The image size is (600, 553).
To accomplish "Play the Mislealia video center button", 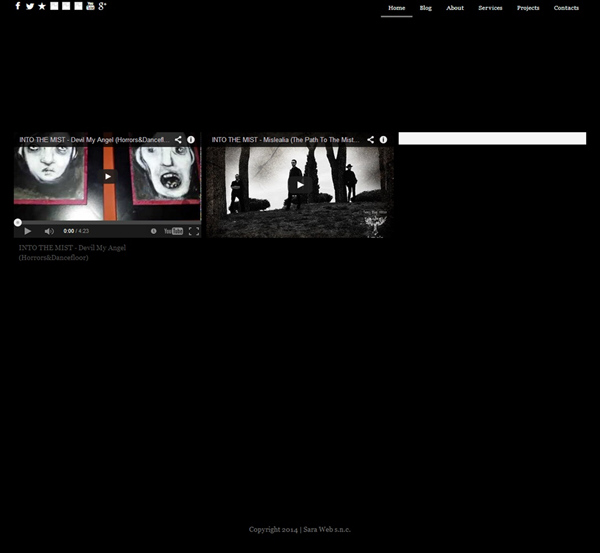I will 300,185.
